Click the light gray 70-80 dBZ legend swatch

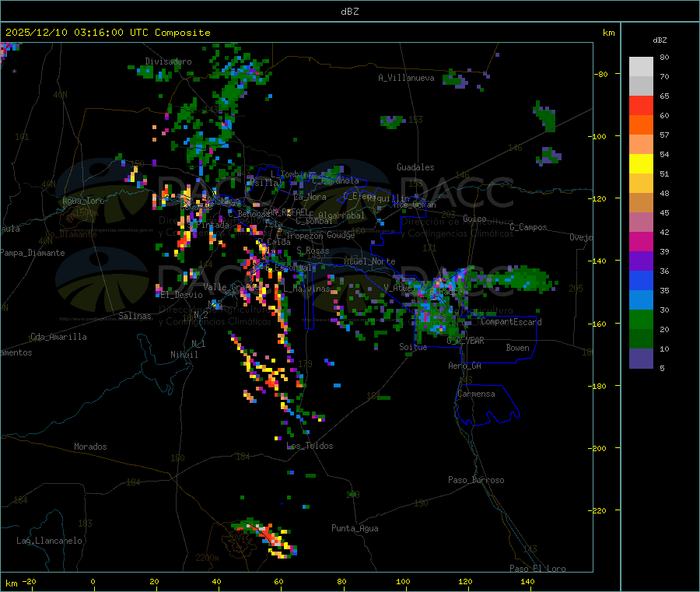click(641, 67)
